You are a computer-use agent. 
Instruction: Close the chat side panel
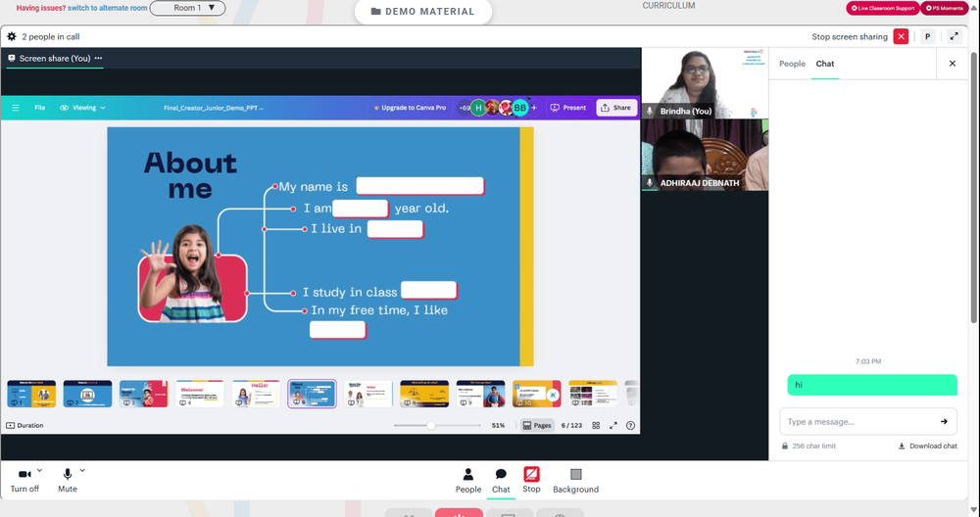(952, 64)
